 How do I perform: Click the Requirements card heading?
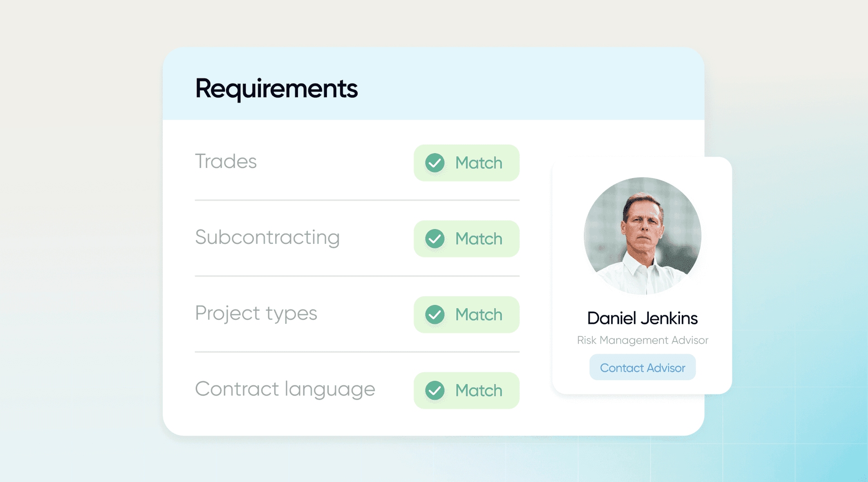click(x=276, y=89)
